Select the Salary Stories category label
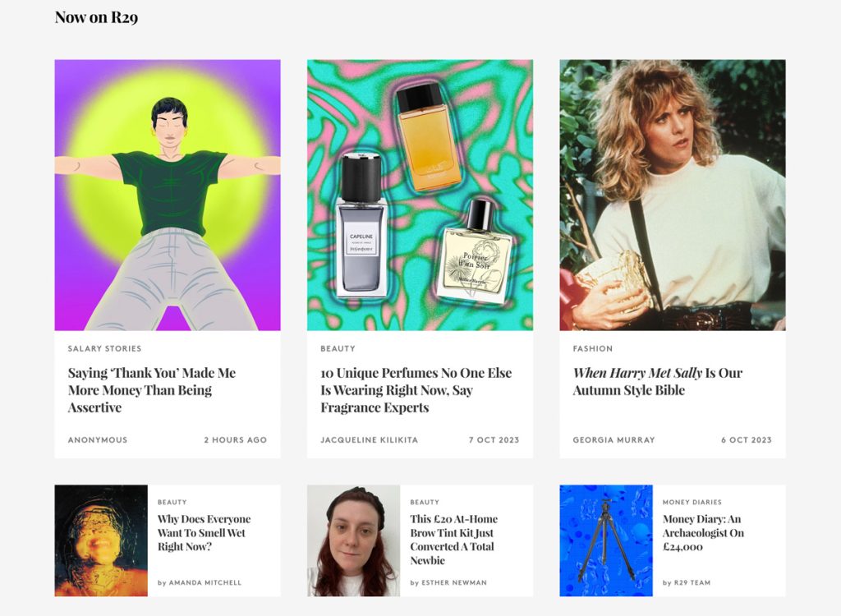841x616 pixels. coord(104,348)
